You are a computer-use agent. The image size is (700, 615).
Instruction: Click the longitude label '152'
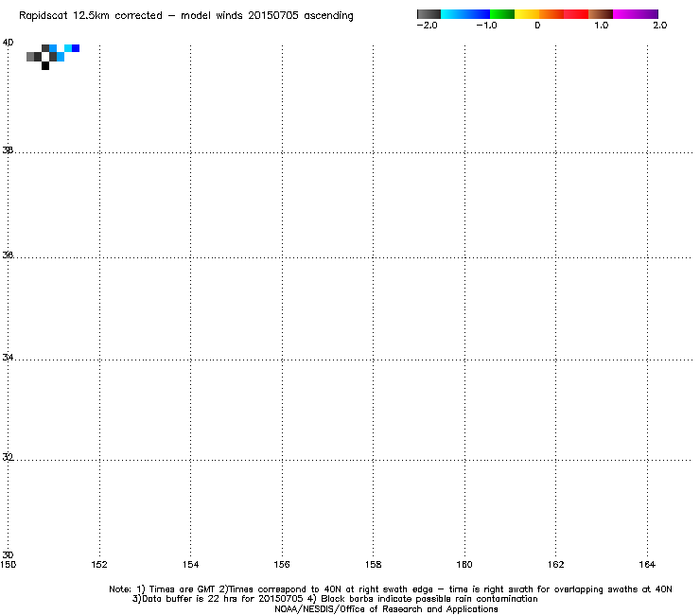99,565
